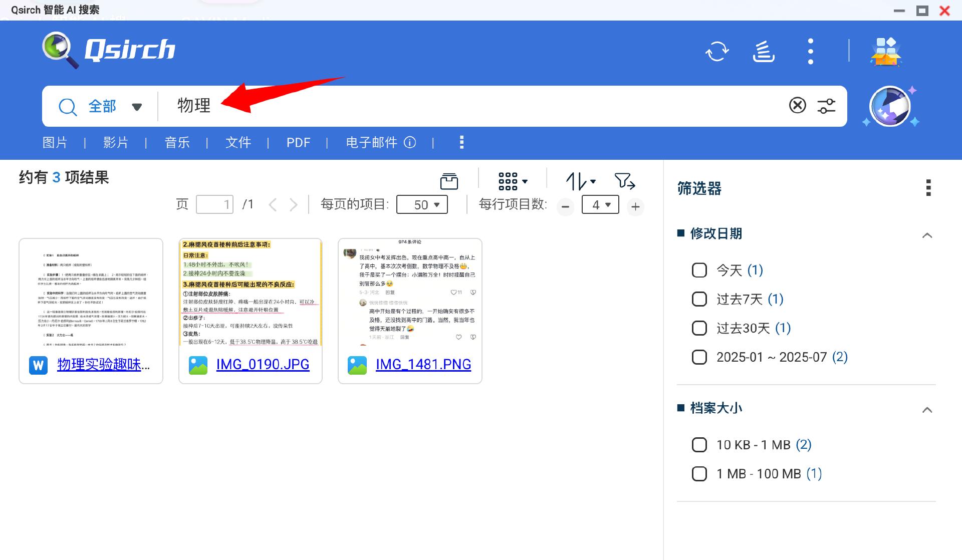Image resolution: width=962 pixels, height=560 pixels.
Task: Open the sort order icon dropdown
Action: [x=580, y=181]
